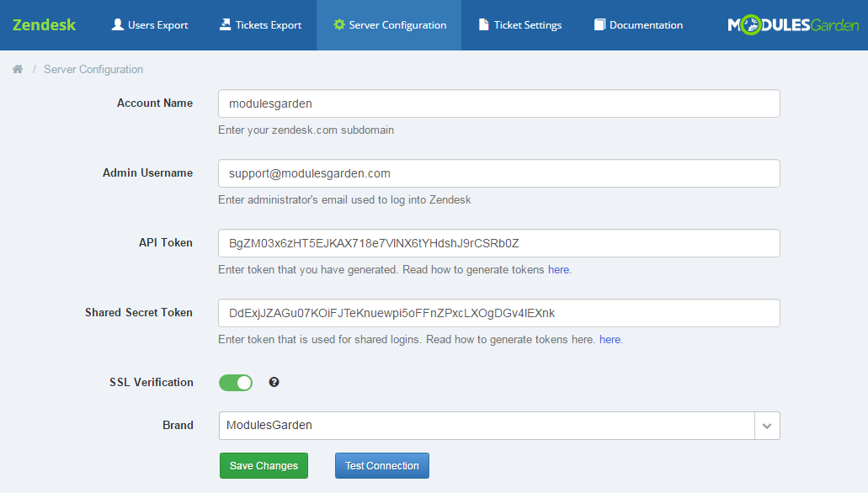This screenshot has width=868, height=493.
Task: Click the Shared Secret Token label
Action: (x=138, y=312)
